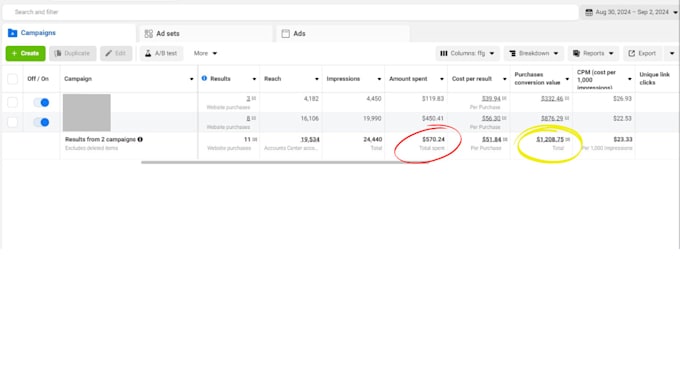Viewport: 680px width, 383px height.
Task: Open Cost per result column arrow
Action: [x=504, y=79]
